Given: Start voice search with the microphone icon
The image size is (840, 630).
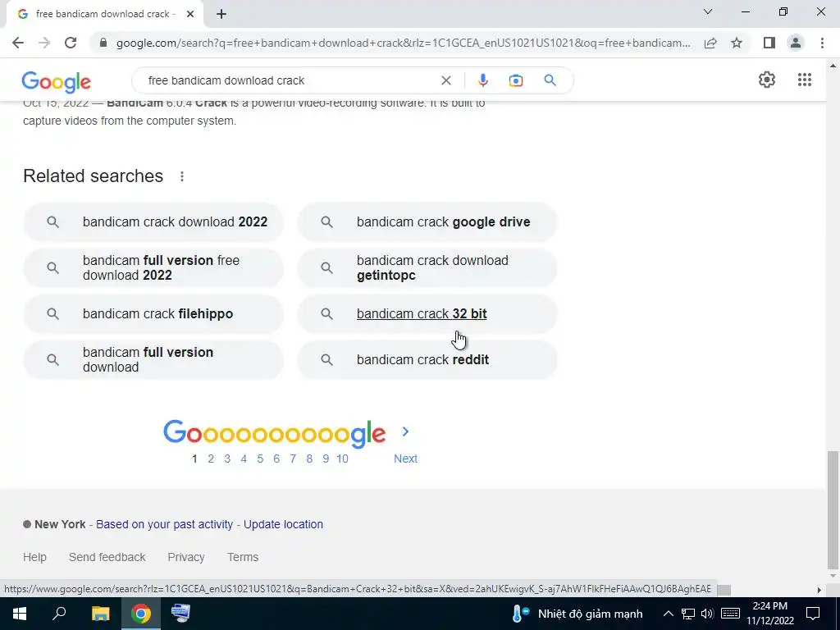Looking at the screenshot, I should pyautogui.click(x=482, y=80).
